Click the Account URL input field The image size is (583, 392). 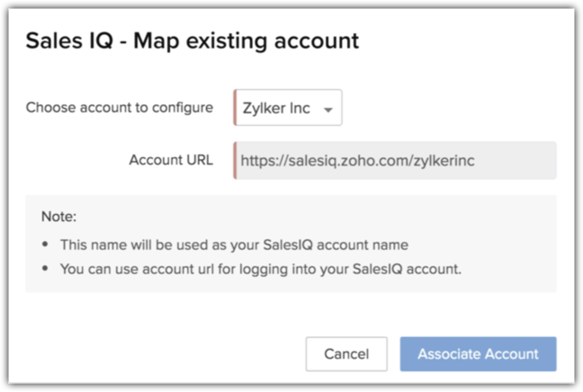[x=394, y=160]
